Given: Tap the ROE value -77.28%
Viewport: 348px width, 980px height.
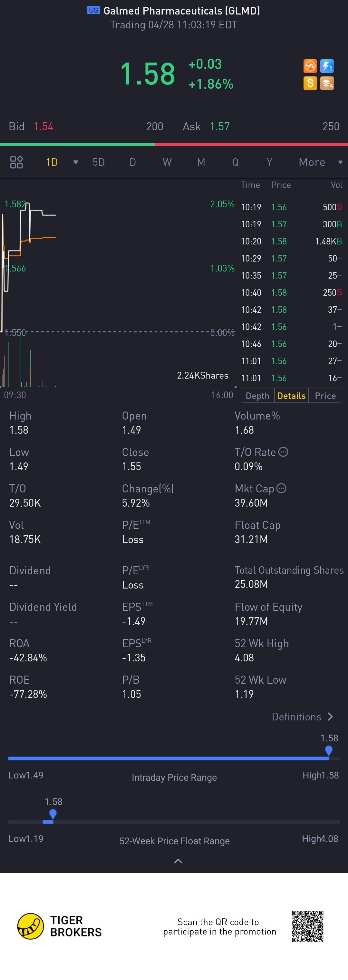Looking at the screenshot, I should (x=28, y=694).
